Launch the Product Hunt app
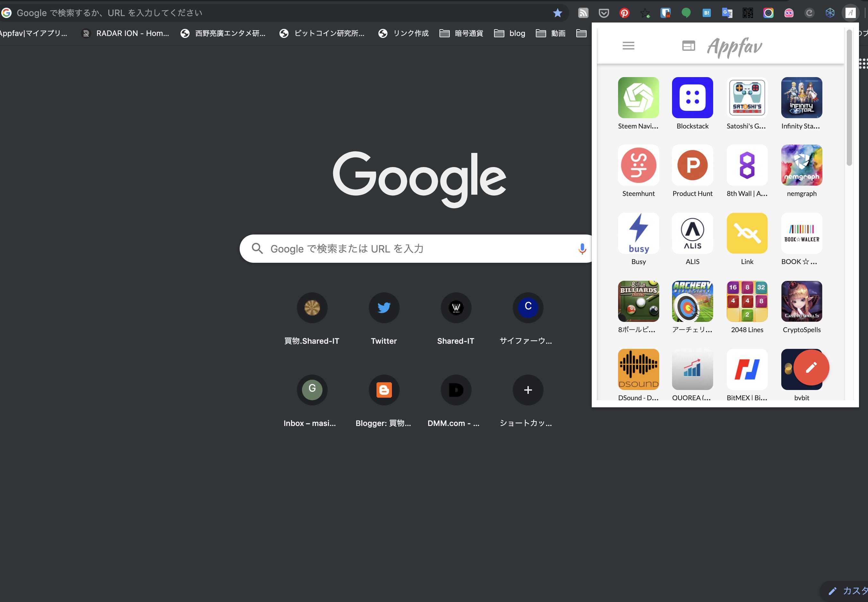The width and height of the screenshot is (868, 602). 692,165
